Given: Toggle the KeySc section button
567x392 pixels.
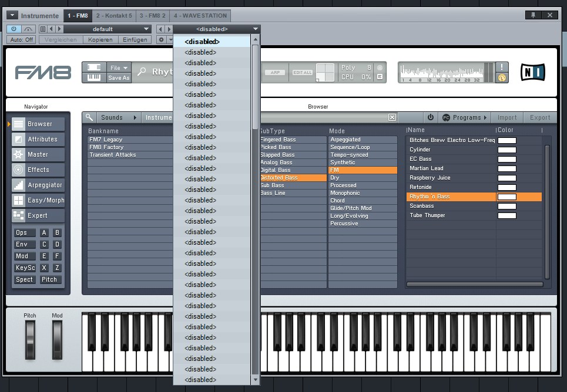Looking at the screenshot, I should click(24, 268).
